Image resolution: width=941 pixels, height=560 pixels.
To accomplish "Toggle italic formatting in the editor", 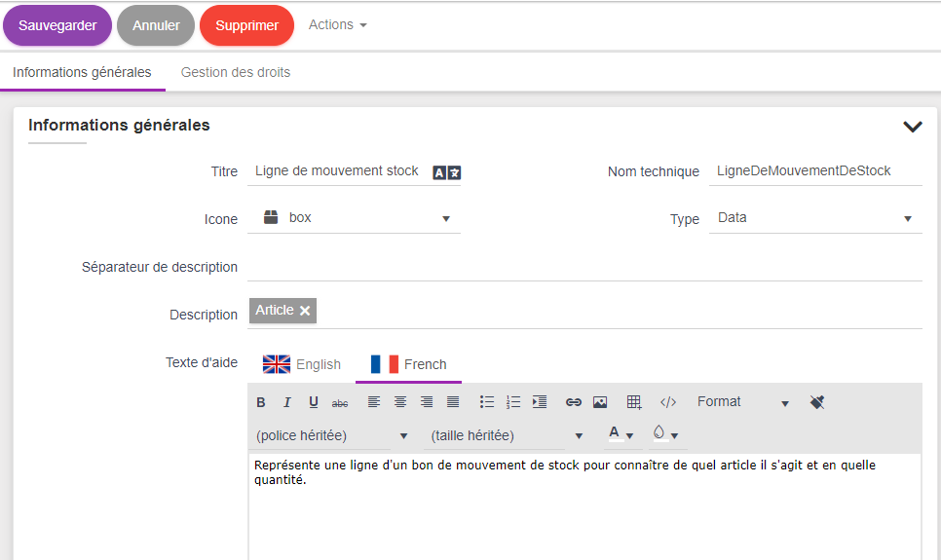I will (287, 402).
